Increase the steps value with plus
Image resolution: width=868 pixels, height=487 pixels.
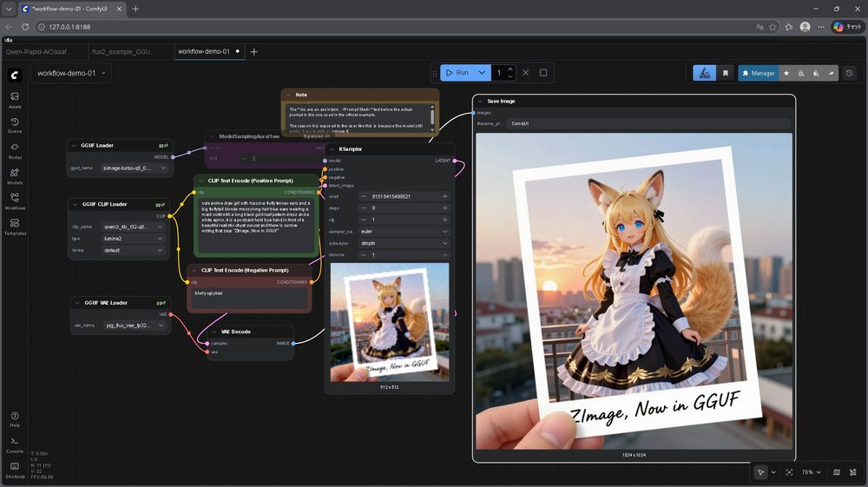pos(444,208)
